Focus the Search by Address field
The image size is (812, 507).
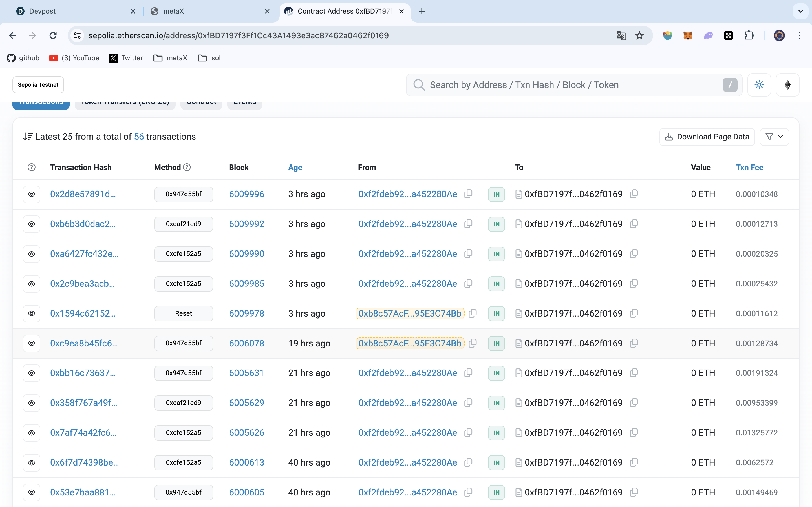(x=570, y=85)
